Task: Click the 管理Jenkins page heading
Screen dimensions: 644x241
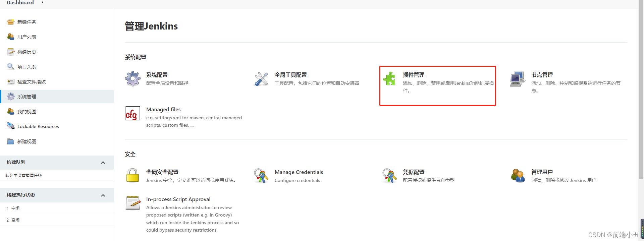Action: [151, 26]
